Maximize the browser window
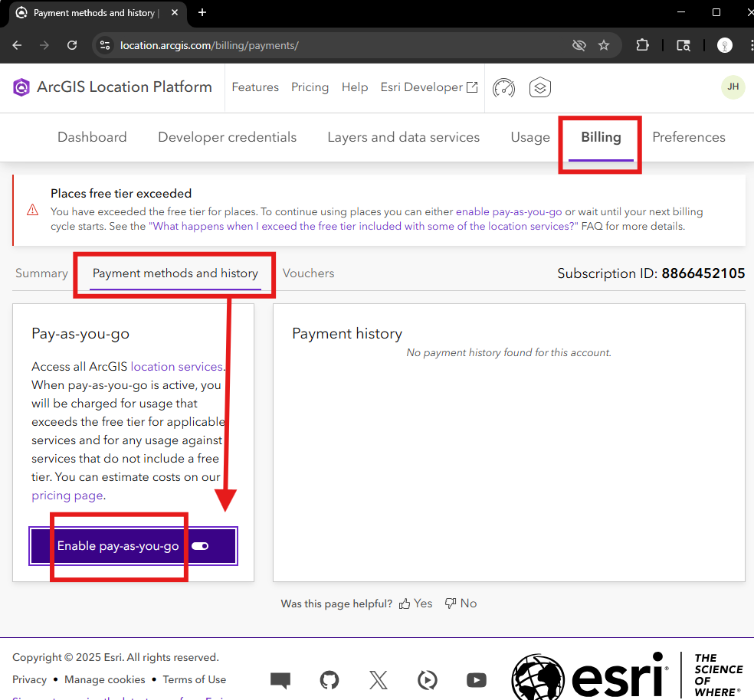 coord(716,12)
